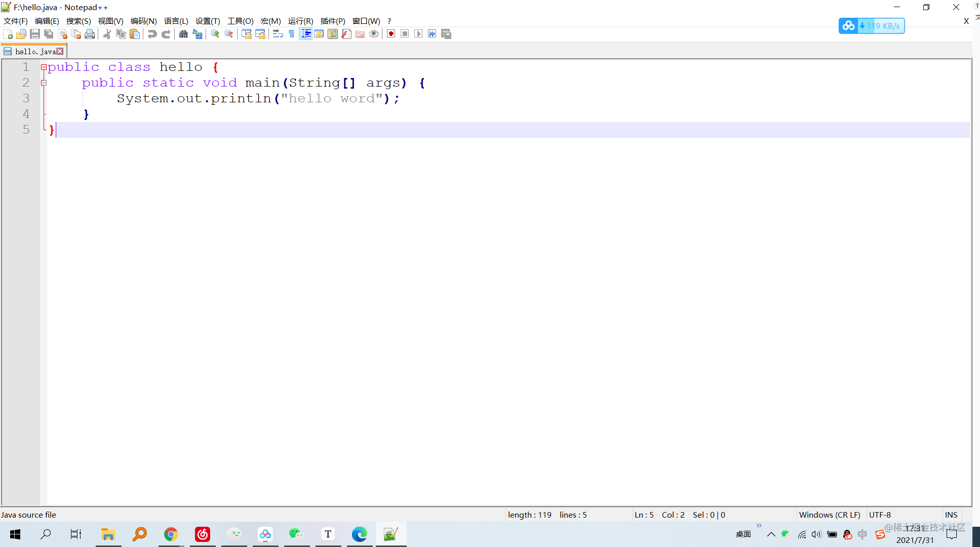Viewport: 980px width, 547px height.
Task: Toggle Show Indent Guide button
Action: point(305,34)
